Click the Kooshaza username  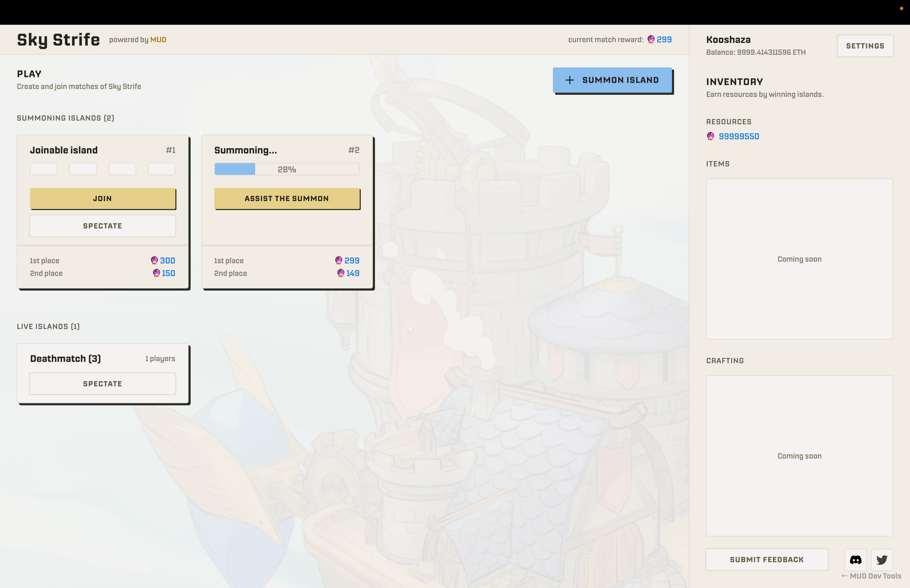click(728, 40)
